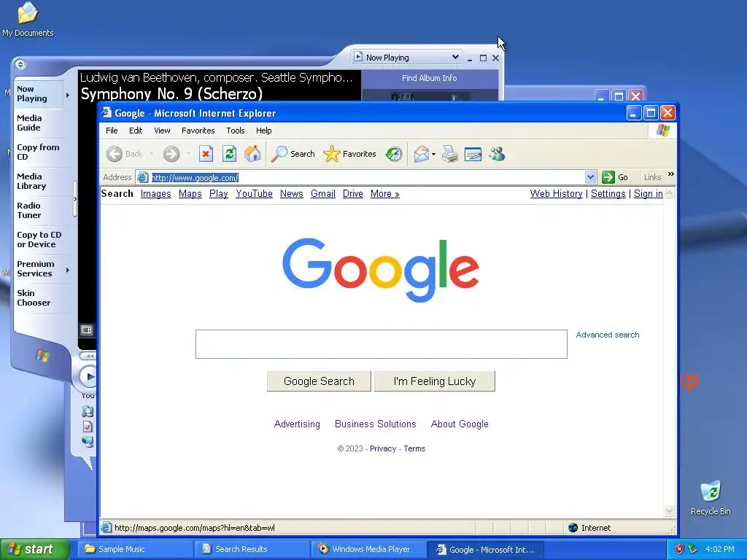Click the Windows Start button
Viewport: 747px width, 560px height.
[34, 549]
